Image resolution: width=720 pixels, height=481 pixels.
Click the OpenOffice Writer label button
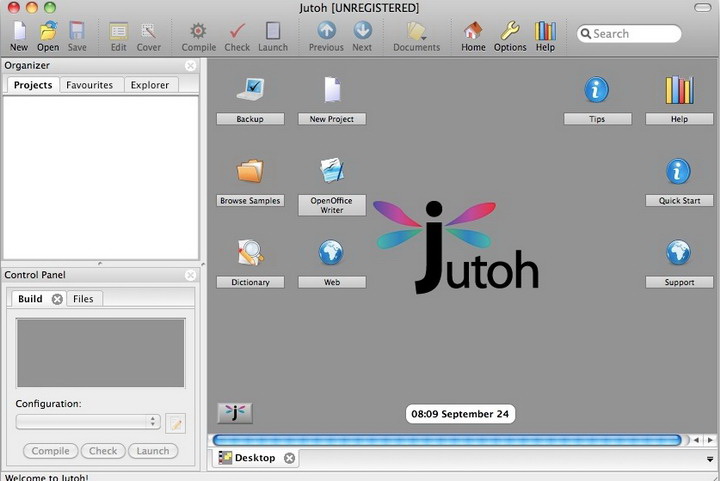(x=332, y=205)
